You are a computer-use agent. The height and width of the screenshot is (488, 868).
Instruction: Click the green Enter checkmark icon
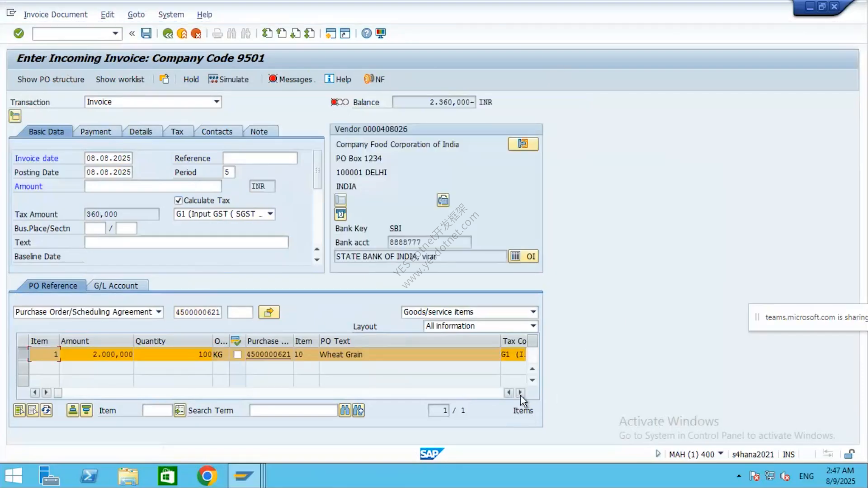pyautogui.click(x=19, y=33)
